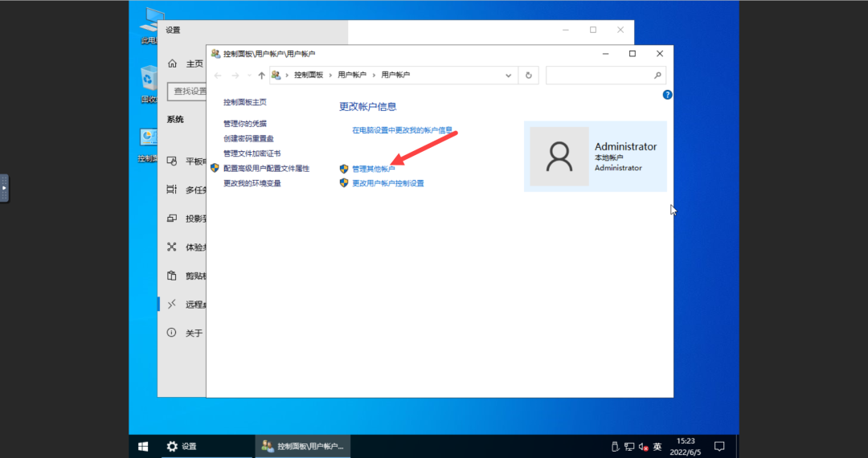Click the network icon in system tray
The width and height of the screenshot is (868, 458).
pyautogui.click(x=629, y=447)
